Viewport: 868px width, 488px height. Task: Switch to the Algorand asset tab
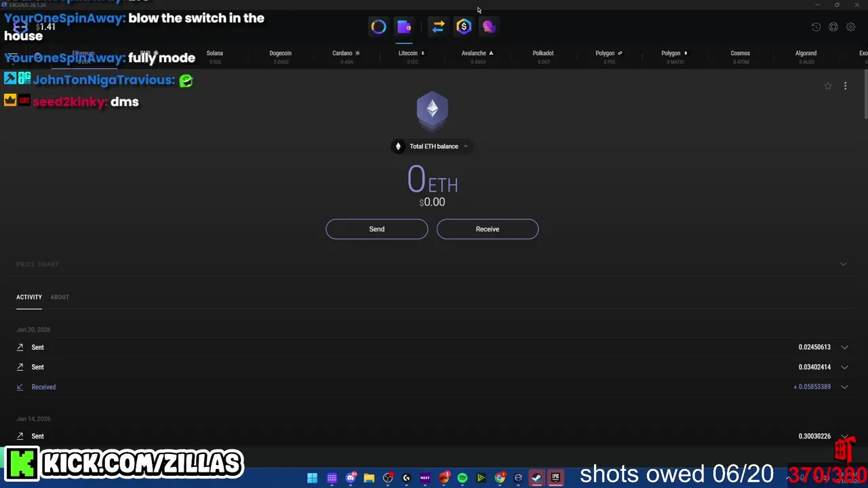tap(806, 57)
